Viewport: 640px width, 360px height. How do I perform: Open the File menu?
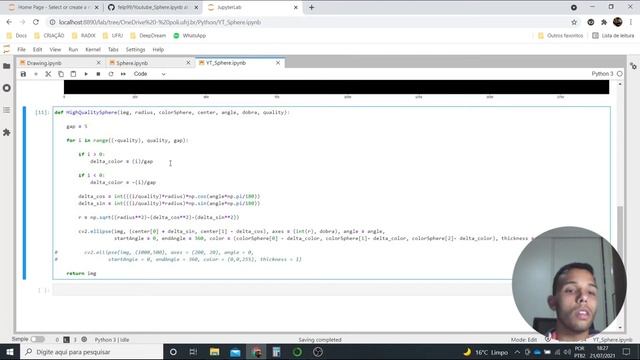[21, 49]
